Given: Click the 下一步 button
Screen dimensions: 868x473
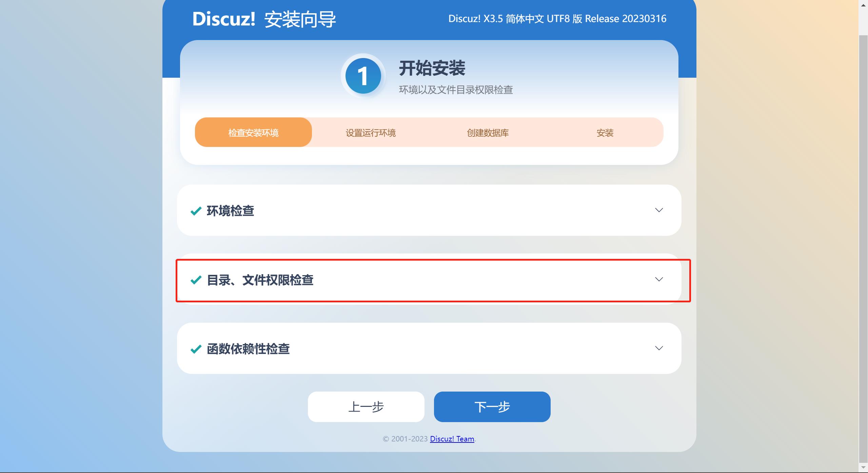Looking at the screenshot, I should [492, 407].
